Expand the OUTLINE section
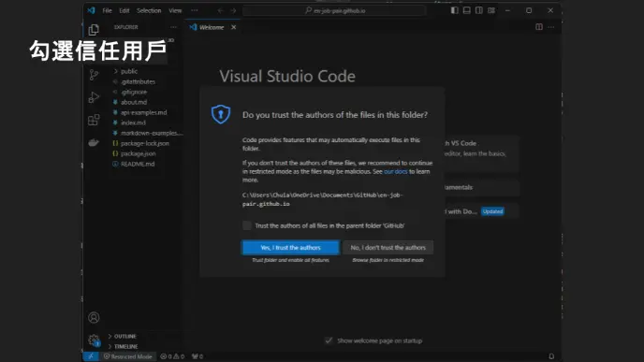Viewport: 644px width, 362px height. (x=124, y=336)
